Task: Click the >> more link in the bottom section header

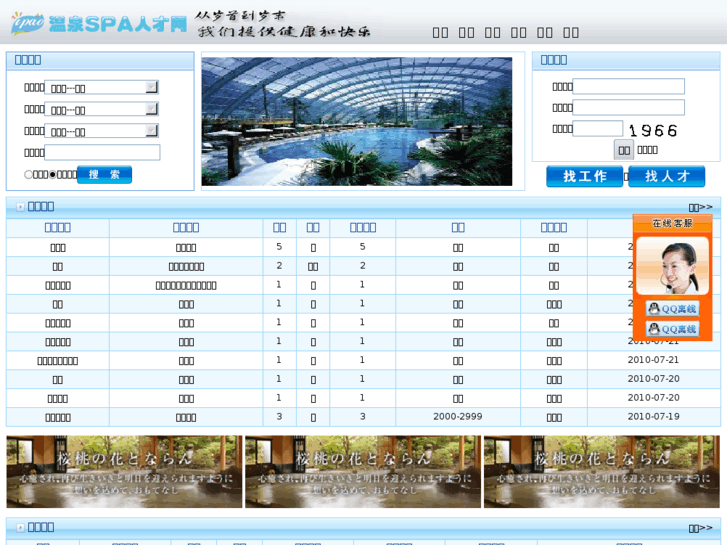Action: pos(701,528)
